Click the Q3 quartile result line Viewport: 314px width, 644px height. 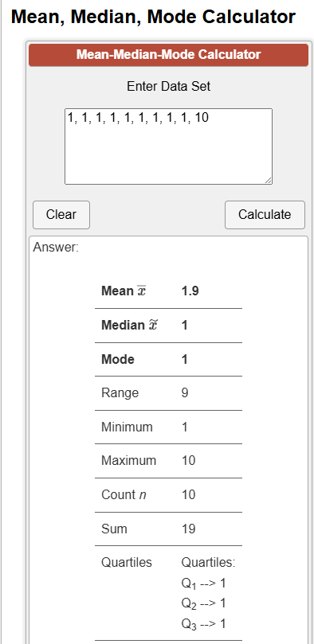pyautogui.click(x=204, y=625)
